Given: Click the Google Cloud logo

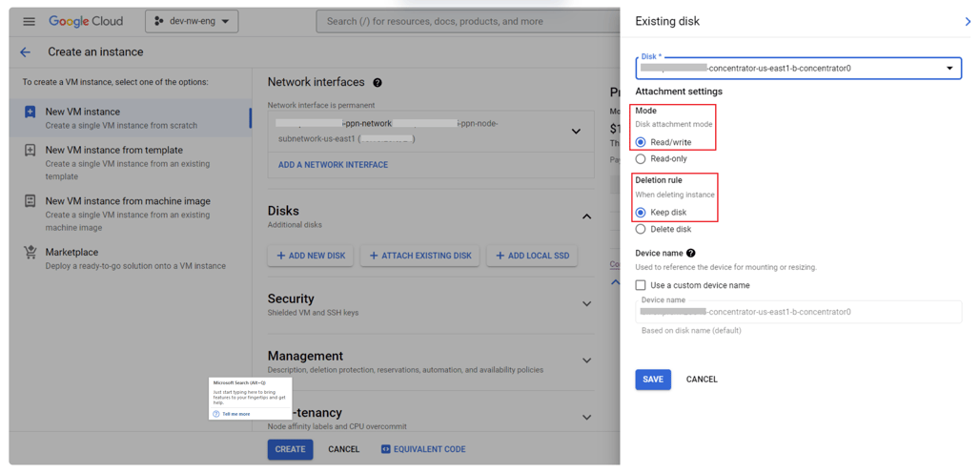Looking at the screenshot, I should point(86,21).
